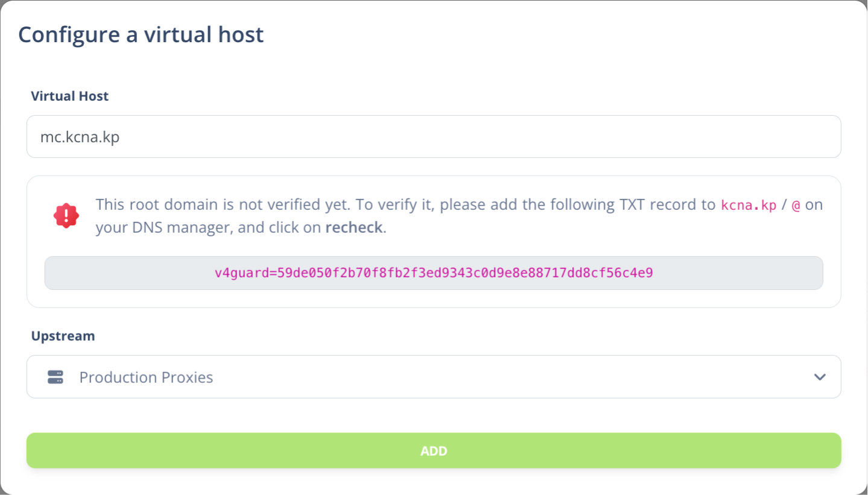Click the DNS manager instruction line
This screenshot has width=868, height=495.
coord(240,228)
